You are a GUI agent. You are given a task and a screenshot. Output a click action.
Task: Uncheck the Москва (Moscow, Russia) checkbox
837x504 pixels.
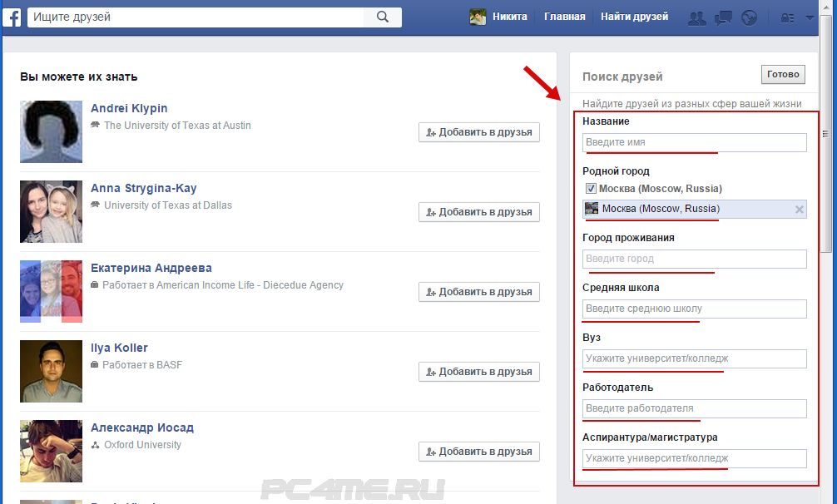(591, 189)
